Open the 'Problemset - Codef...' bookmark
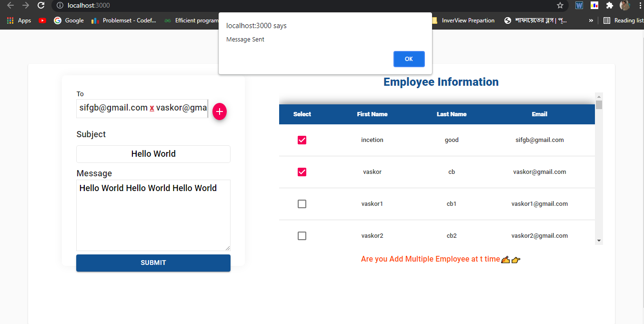644x324 pixels. coord(123,20)
